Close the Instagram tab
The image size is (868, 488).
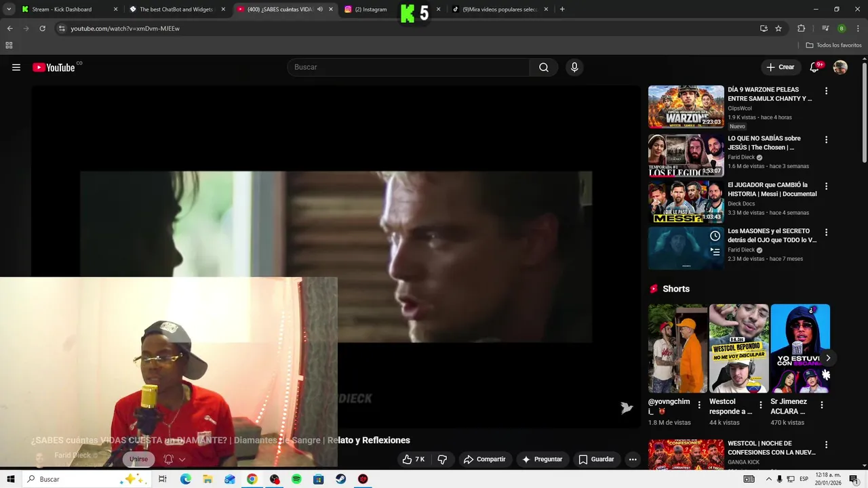(438, 9)
